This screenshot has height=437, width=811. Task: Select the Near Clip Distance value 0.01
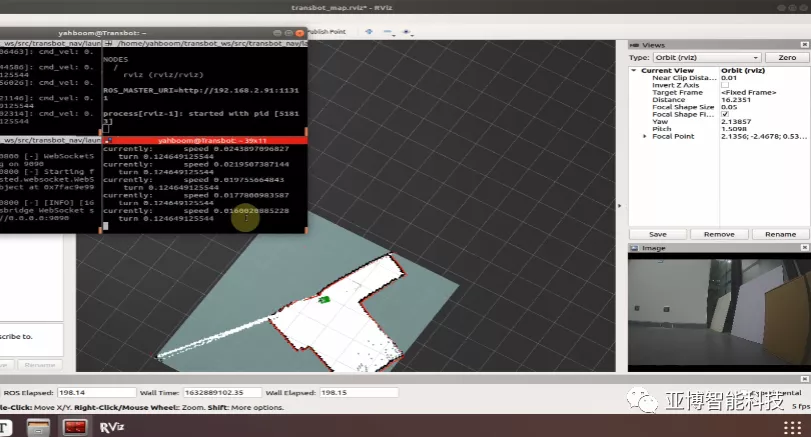point(729,78)
